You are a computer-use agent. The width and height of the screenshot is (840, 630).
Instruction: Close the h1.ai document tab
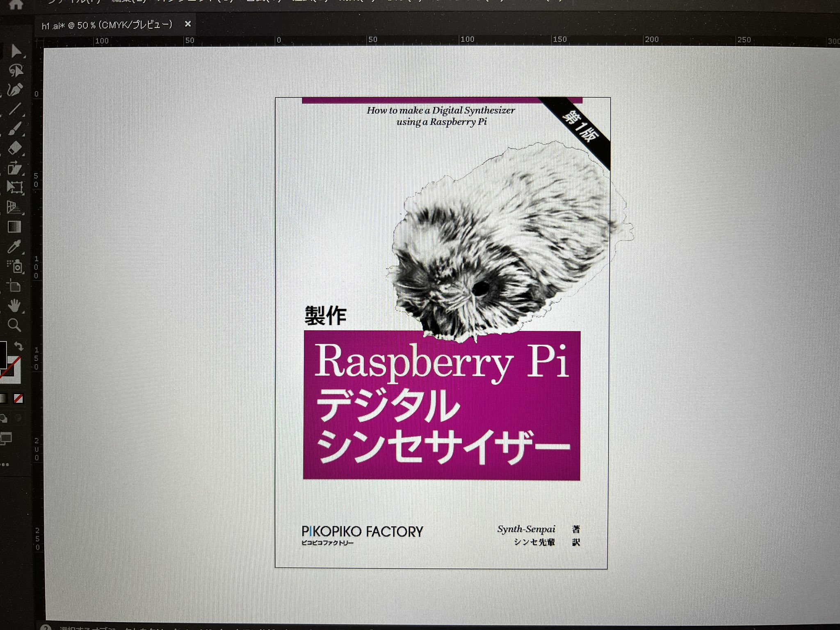pos(188,24)
